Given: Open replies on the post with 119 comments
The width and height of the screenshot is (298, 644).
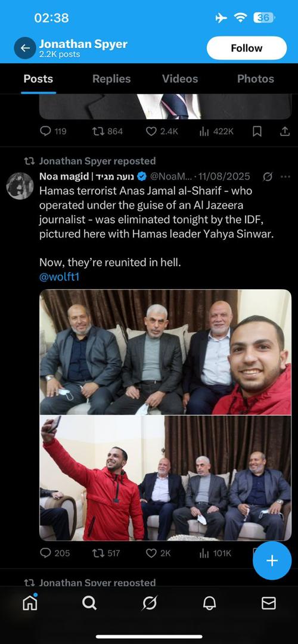Looking at the screenshot, I should (53, 131).
